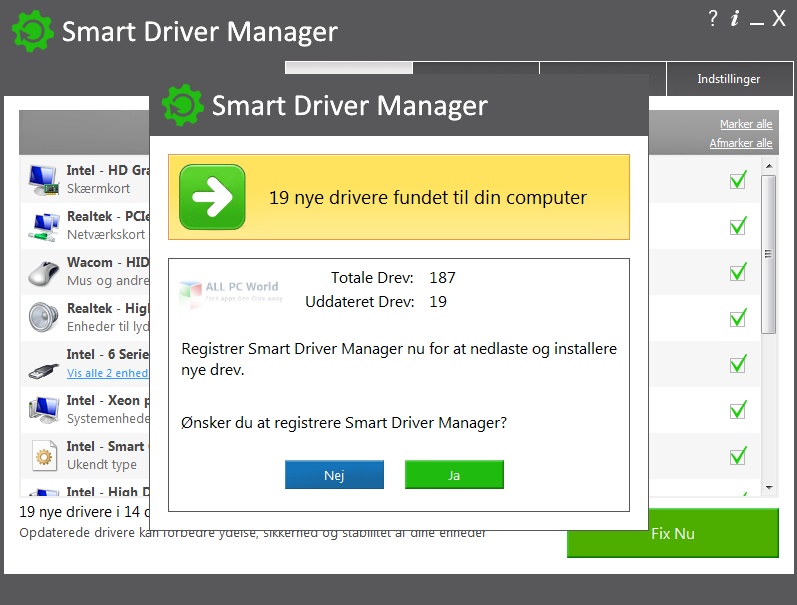The image size is (797, 605).
Task: Uncheck the Wacom HID driver checkbox
Action: [738, 271]
